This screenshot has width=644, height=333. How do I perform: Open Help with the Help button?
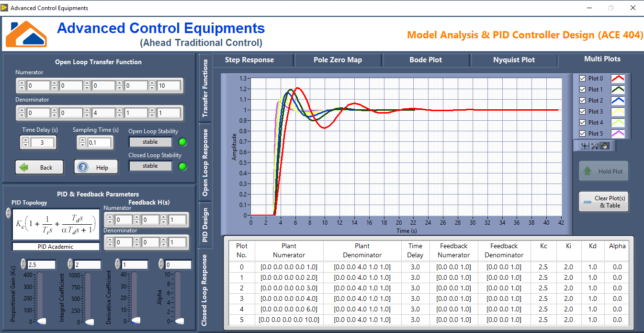coord(96,167)
